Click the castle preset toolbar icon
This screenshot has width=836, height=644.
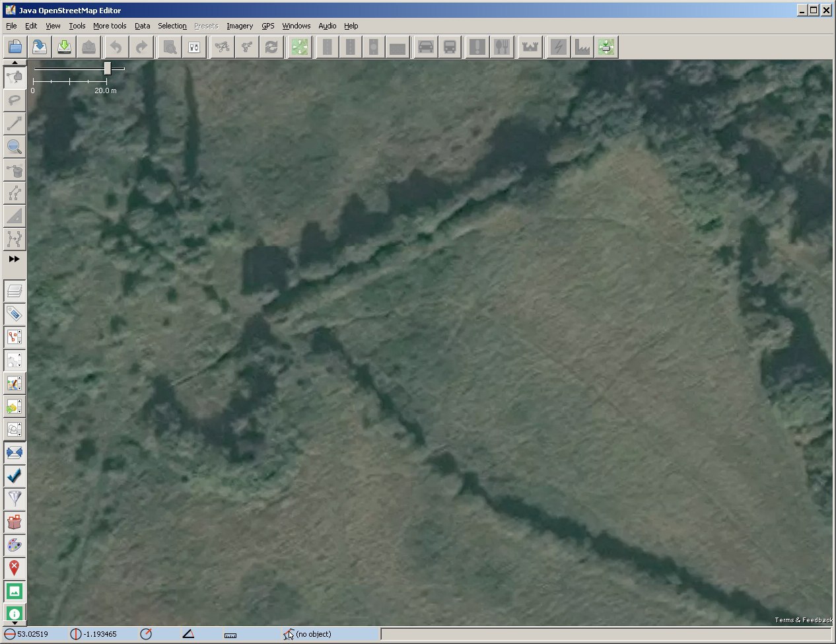530,47
